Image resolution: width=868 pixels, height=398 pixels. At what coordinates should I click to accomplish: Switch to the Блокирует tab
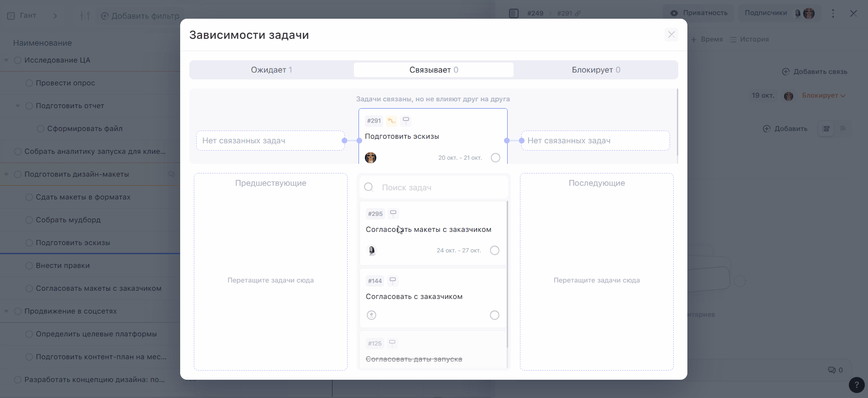point(596,70)
